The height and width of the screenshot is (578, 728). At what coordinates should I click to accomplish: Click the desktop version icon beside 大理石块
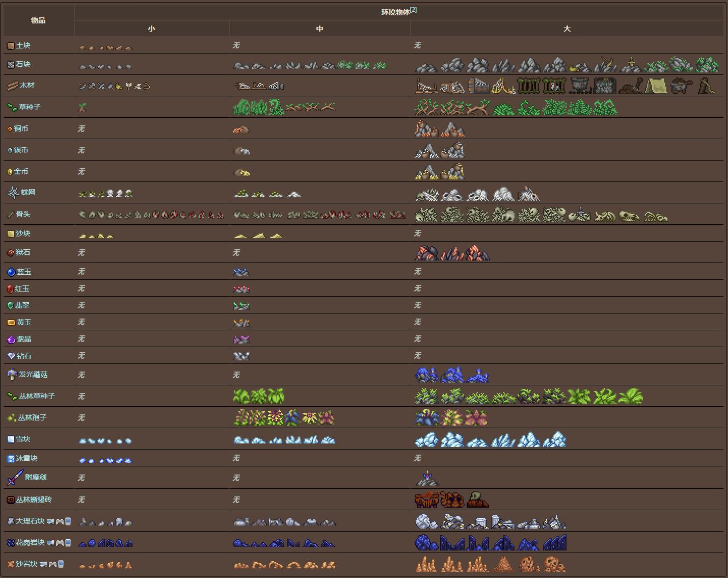tap(50, 521)
